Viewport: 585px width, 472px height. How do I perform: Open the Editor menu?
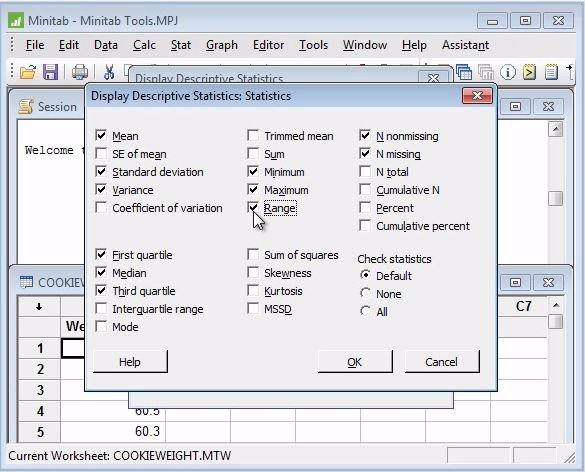[268, 45]
